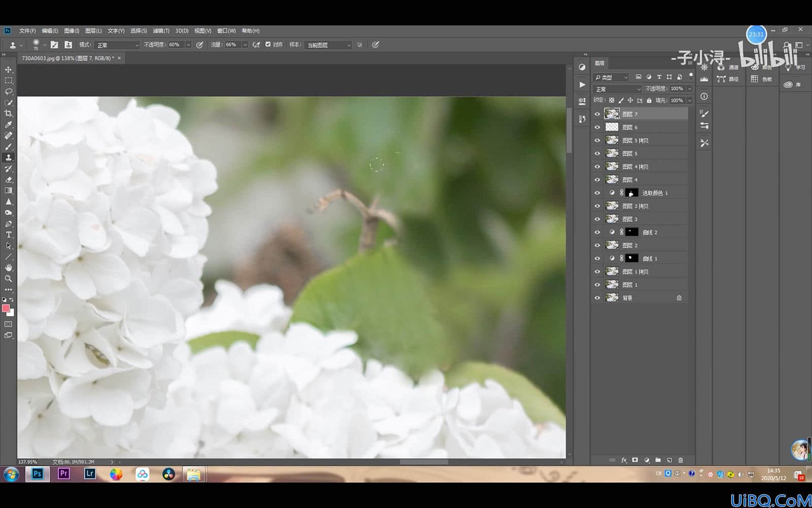Open the layer fill 100% dropdown arrow

pyautogui.click(x=690, y=101)
